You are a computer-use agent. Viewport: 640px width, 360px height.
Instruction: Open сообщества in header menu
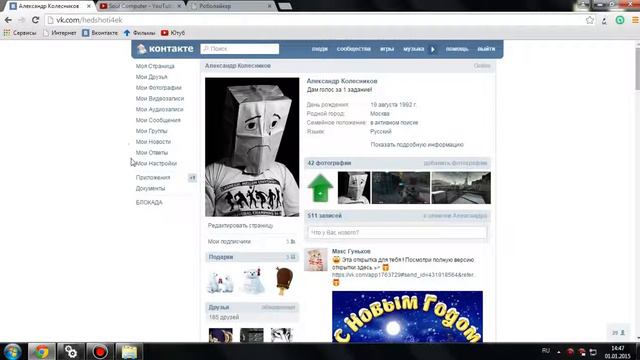[x=353, y=49]
